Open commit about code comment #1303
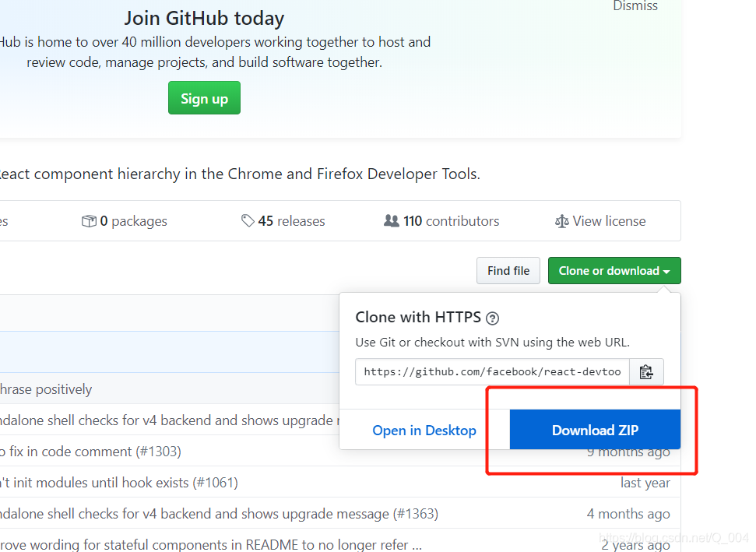 90,452
